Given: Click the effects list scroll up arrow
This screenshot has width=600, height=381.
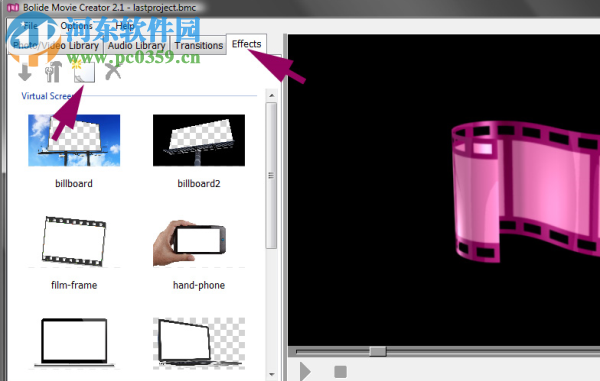Looking at the screenshot, I should click(x=272, y=95).
